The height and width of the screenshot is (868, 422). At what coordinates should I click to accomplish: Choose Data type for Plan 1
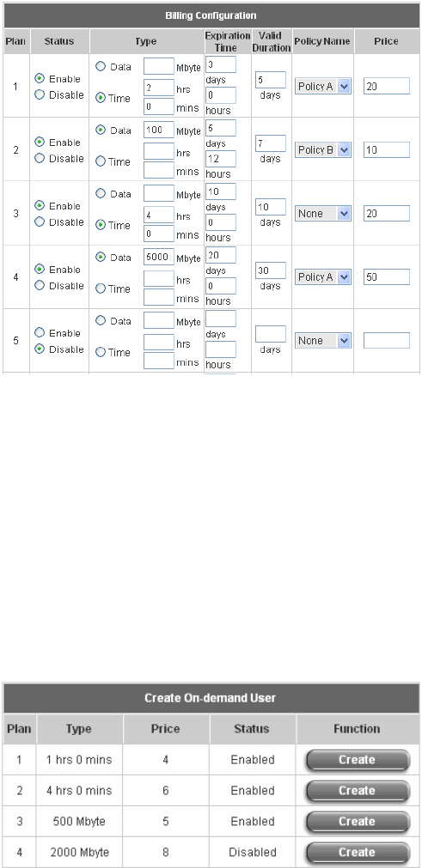point(101,66)
